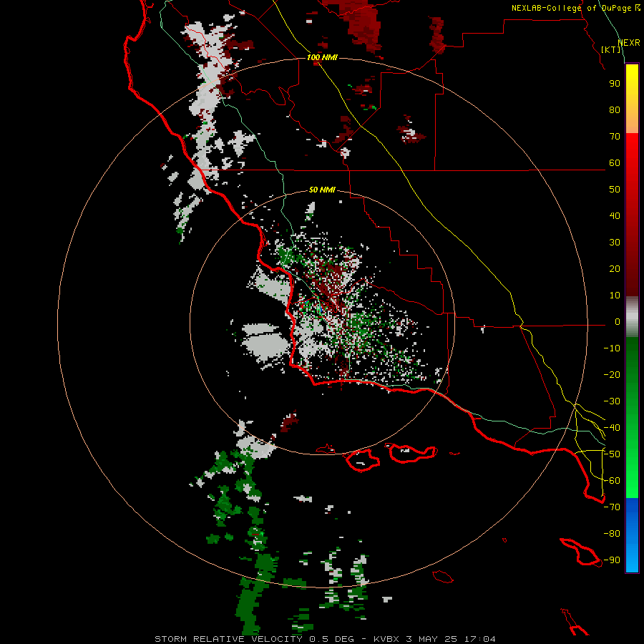Click the -90 value on velocity scale

(x=612, y=560)
